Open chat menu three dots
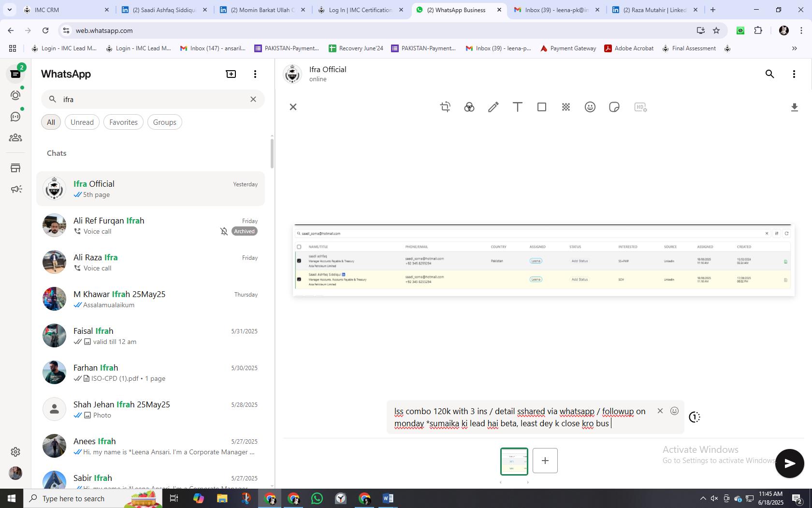 tap(794, 74)
